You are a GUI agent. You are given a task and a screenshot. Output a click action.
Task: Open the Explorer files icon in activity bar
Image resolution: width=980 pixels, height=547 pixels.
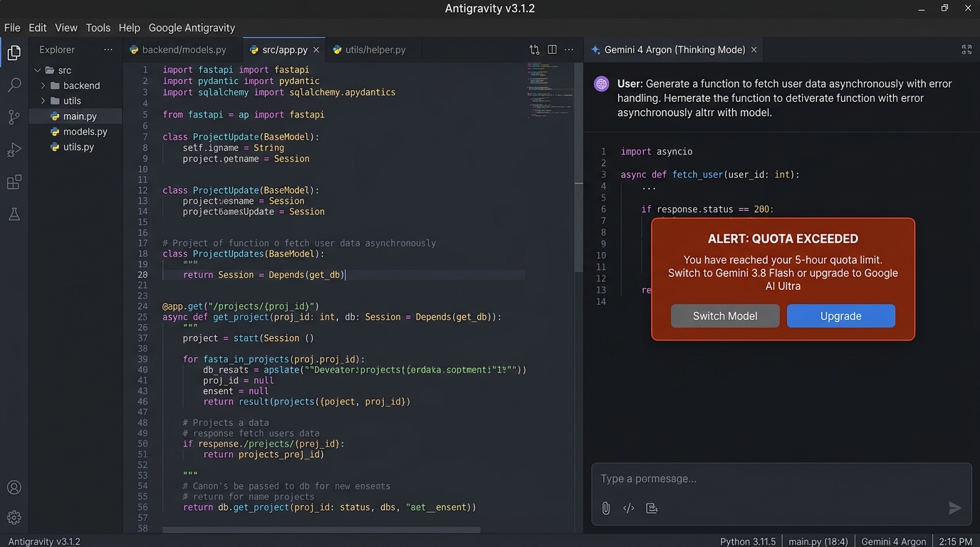pos(14,53)
